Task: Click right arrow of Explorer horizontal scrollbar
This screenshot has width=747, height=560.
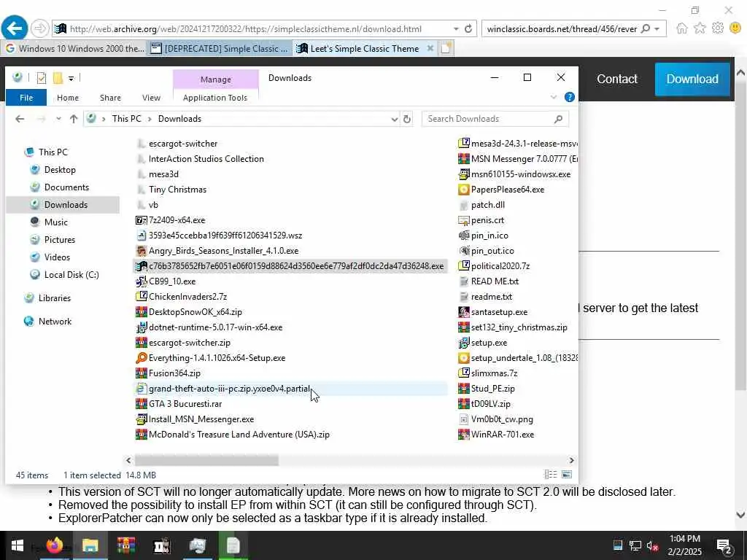Action: [571, 461]
